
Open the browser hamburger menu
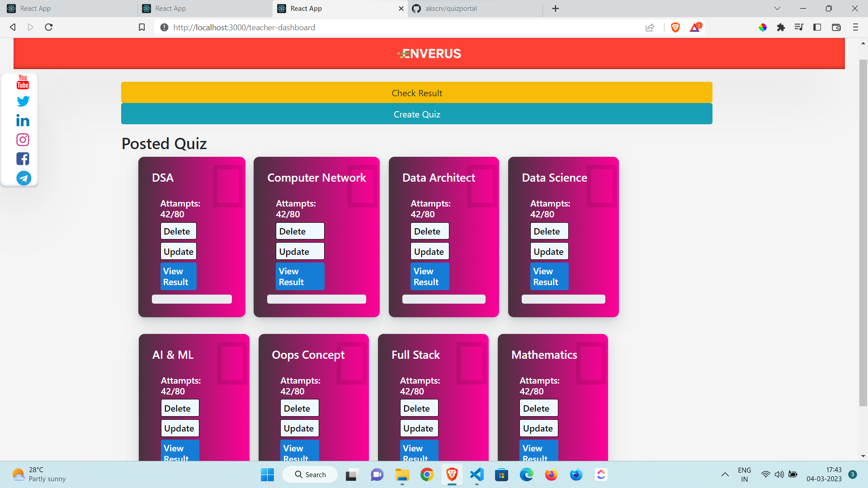(x=855, y=27)
